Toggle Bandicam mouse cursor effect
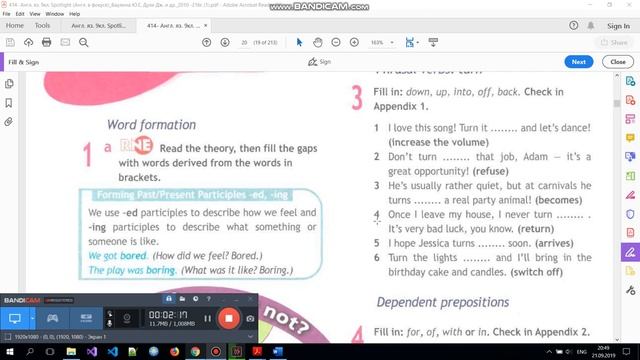 click(x=109, y=313)
